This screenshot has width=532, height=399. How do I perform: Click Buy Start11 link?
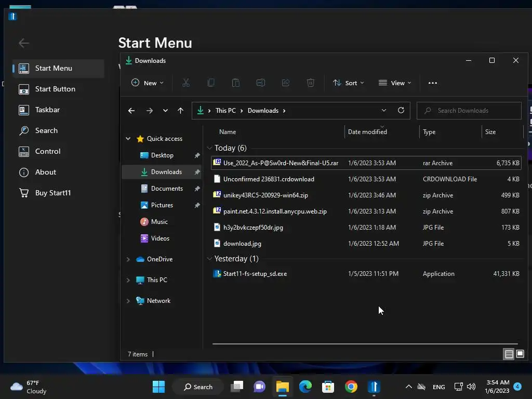pos(58,193)
